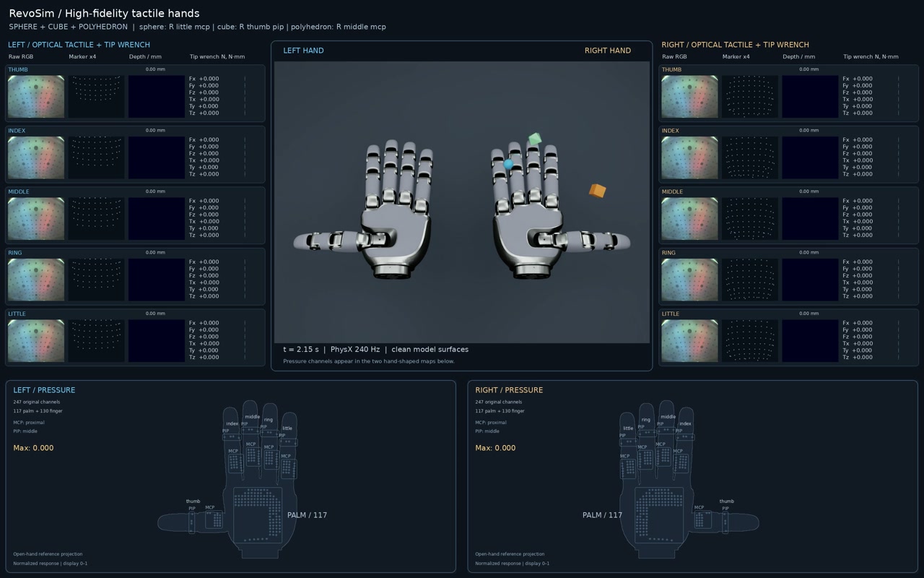Click the 'index' label on the right pressure map
Screen dimensions: 924x578
[685, 424]
